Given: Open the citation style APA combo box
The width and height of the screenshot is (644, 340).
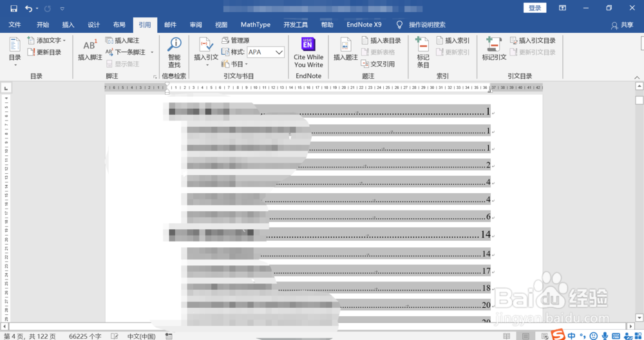Looking at the screenshot, I should click(265, 52).
